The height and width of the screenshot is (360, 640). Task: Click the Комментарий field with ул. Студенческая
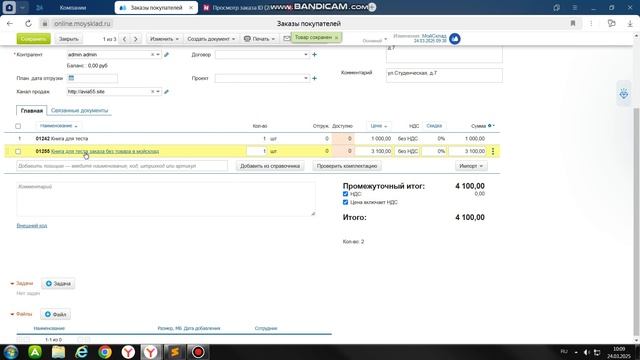tap(444, 76)
